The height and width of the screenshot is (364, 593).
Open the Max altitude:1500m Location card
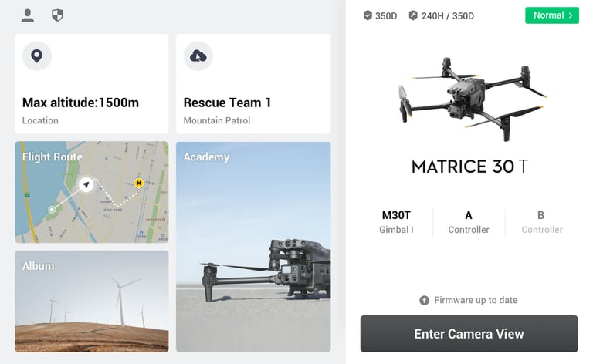pos(92,84)
